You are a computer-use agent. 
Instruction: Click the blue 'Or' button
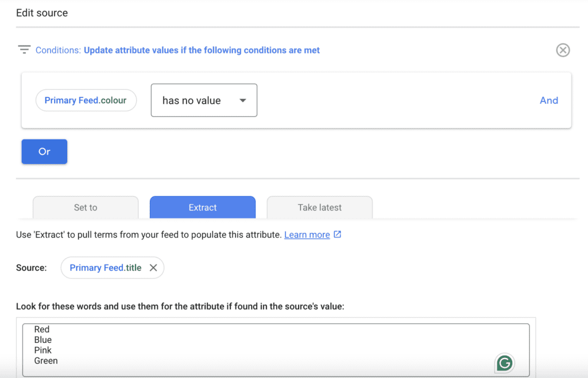(44, 151)
